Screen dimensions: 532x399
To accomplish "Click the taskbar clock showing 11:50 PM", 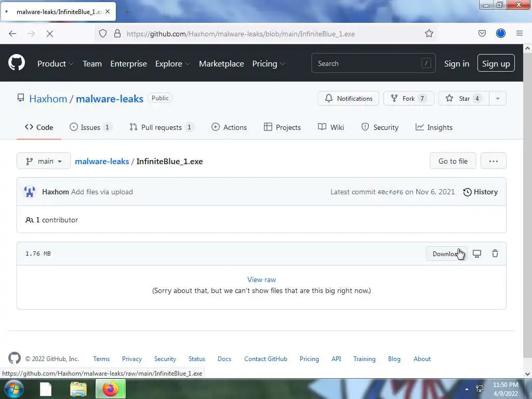I will point(506,389).
